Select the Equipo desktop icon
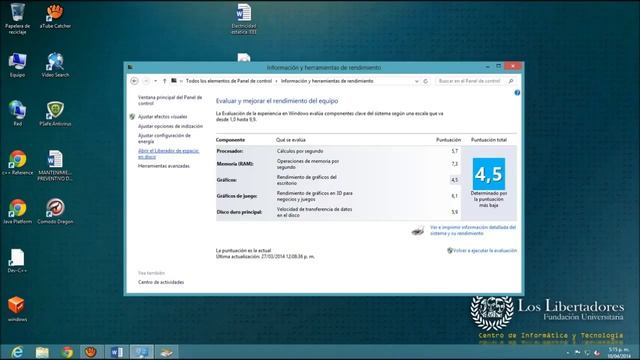 pos(17,65)
